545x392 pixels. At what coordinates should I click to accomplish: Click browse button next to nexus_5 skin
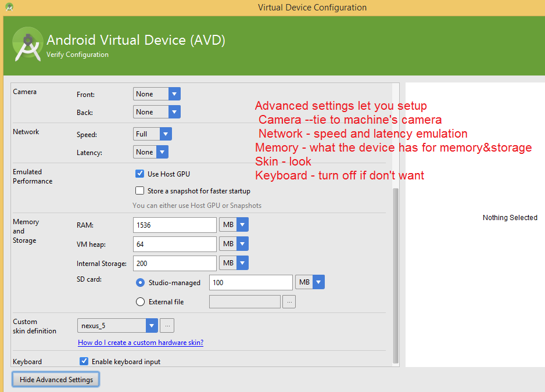point(167,326)
